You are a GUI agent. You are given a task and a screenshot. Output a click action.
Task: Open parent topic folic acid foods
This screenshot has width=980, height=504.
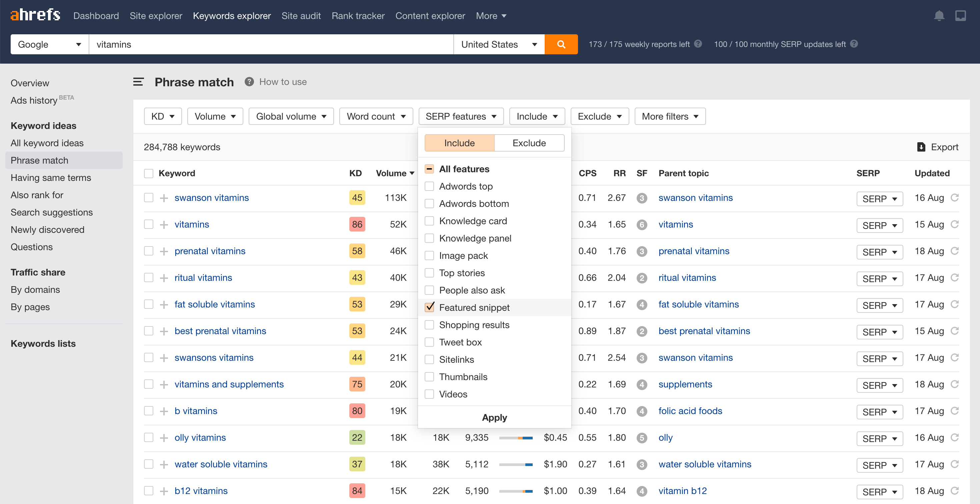pyautogui.click(x=690, y=410)
